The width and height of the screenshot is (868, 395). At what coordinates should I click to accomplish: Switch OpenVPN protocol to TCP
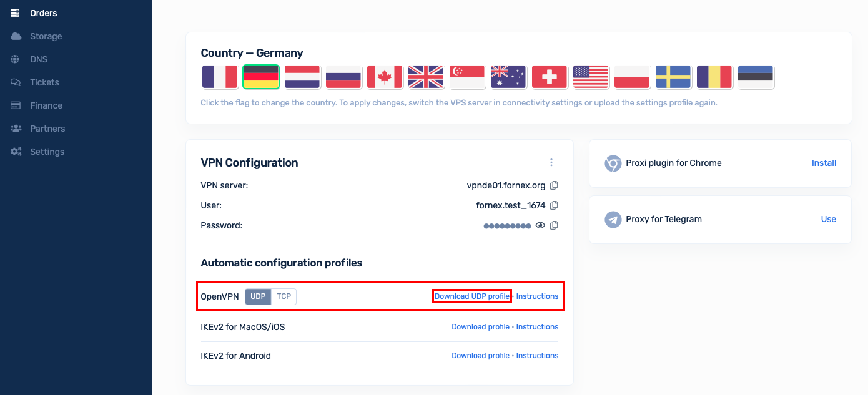pyautogui.click(x=284, y=296)
